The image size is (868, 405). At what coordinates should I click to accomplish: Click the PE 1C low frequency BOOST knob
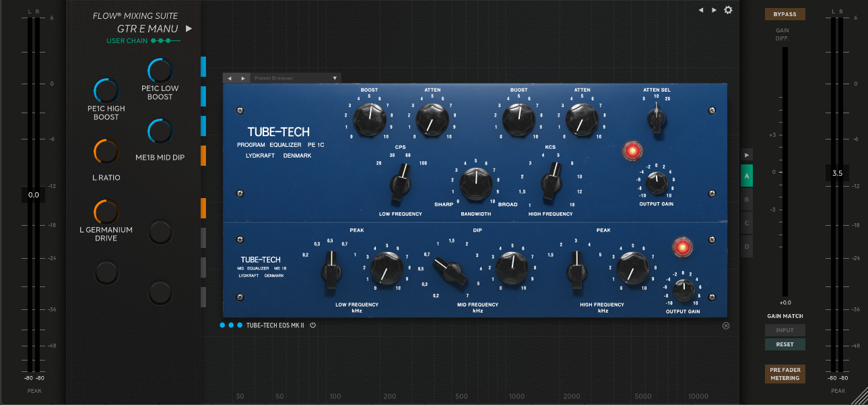tap(369, 121)
